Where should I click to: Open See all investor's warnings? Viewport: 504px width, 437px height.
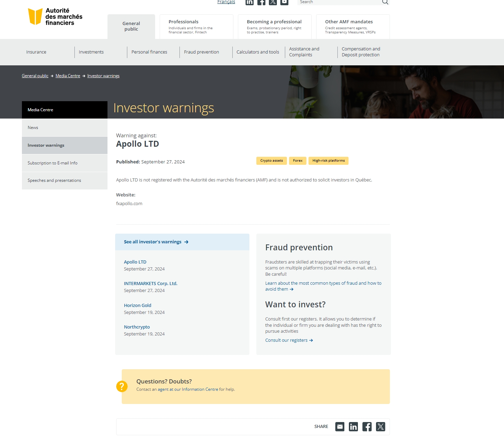pos(156,242)
